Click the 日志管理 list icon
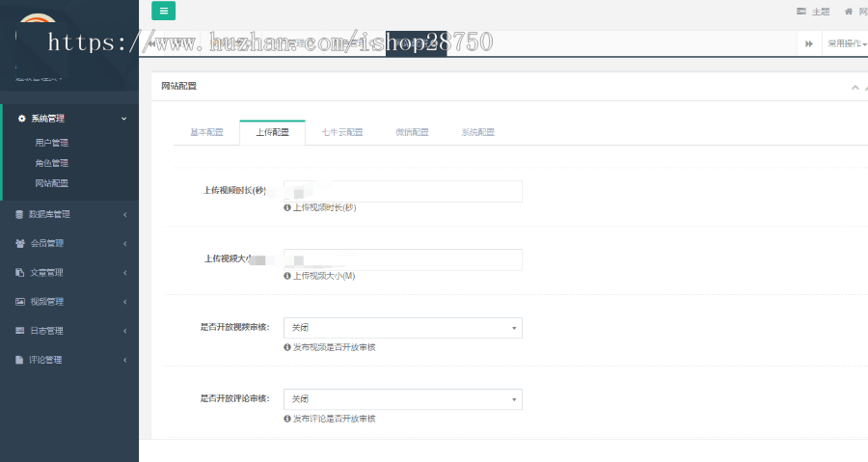Viewport: 868px width, 462px height. pyautogui.click(x=20, y=330)
